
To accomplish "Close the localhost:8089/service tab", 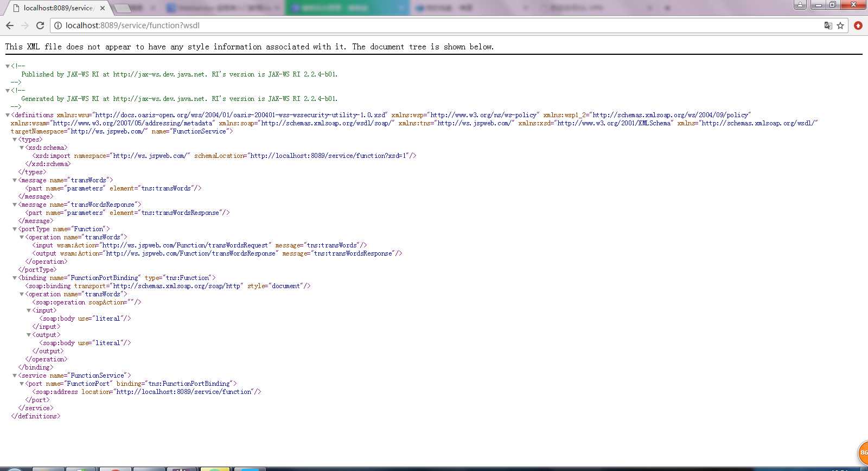I will click(103, 8).
